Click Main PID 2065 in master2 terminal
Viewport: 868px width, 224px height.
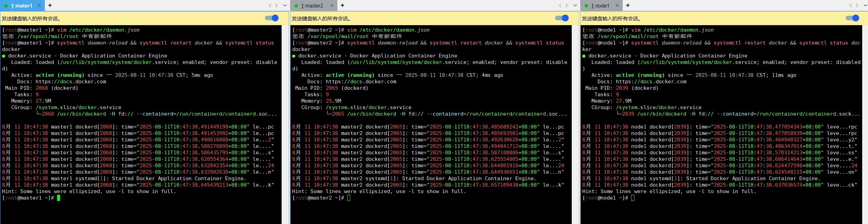click(332, 88)
